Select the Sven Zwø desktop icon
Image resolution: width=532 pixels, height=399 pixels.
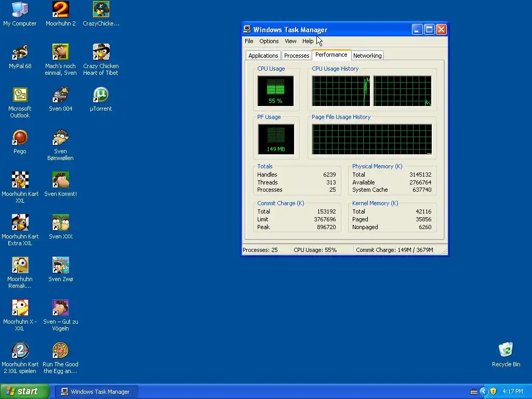coord(60,270)
